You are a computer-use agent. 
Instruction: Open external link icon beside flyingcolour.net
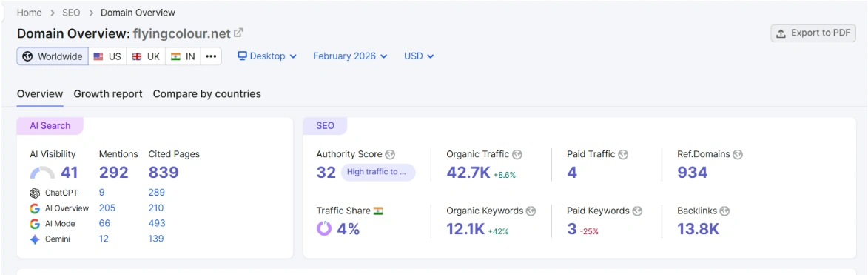coord(238,33)
